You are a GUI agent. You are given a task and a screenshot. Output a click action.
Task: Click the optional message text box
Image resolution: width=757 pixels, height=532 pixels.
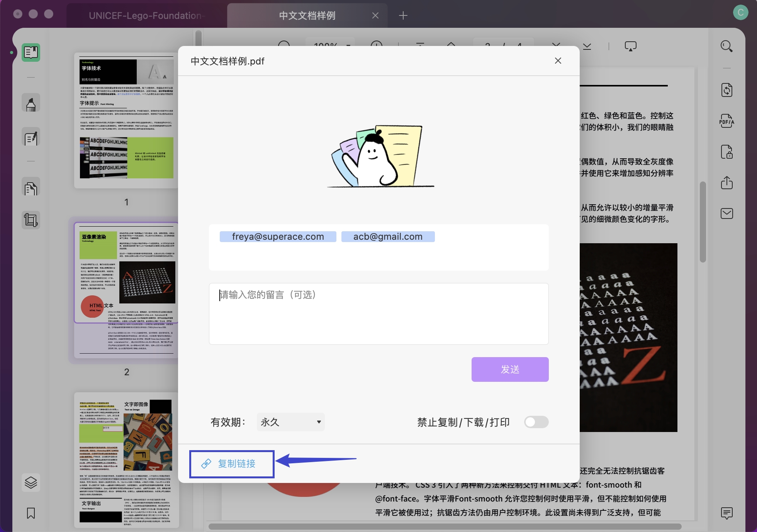[378, 314]
